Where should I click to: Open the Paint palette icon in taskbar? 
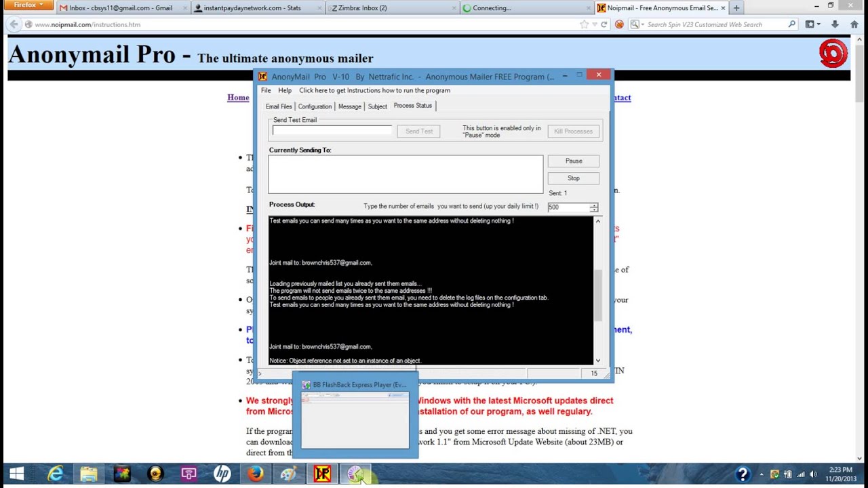coord(289,474)
